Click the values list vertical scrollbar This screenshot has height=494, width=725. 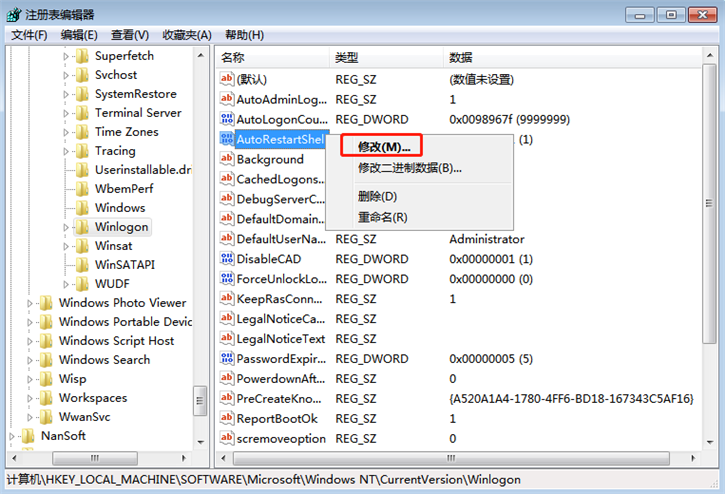tap(709, 250)
